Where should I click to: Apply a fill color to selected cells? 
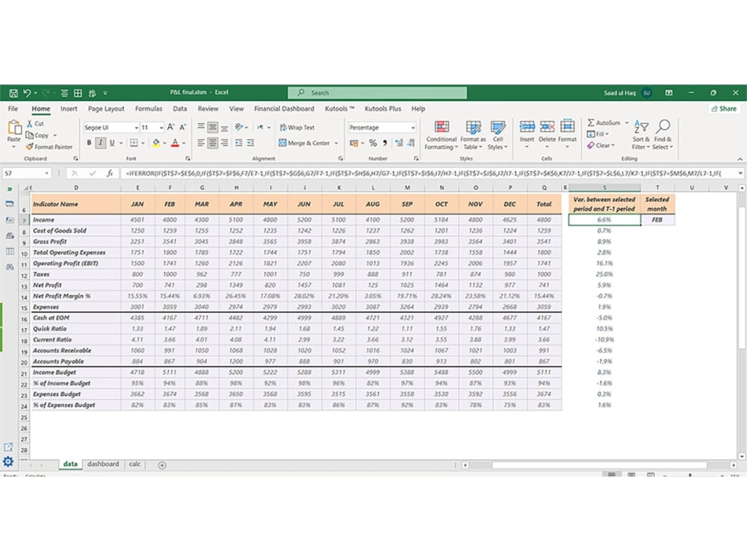click(x=155, y=143)
